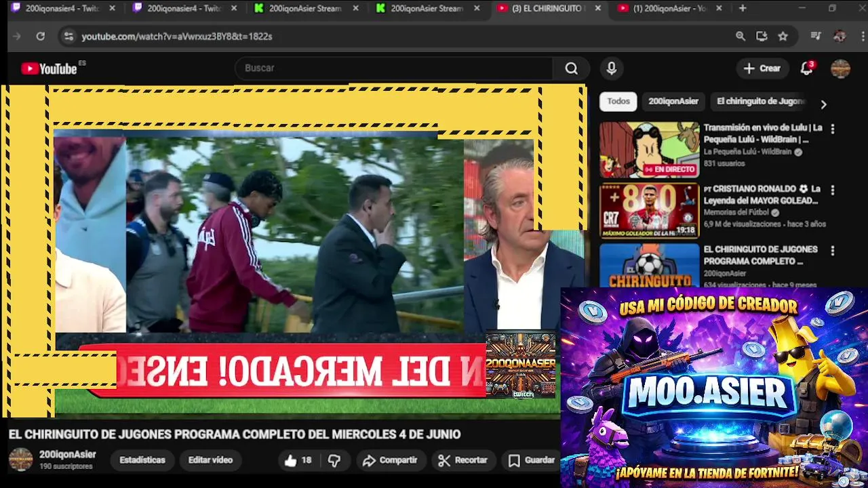The image size is (868, 488).
Task: Open Cristiano Ronaldo video thumbnail
Action: pos(649,211)
